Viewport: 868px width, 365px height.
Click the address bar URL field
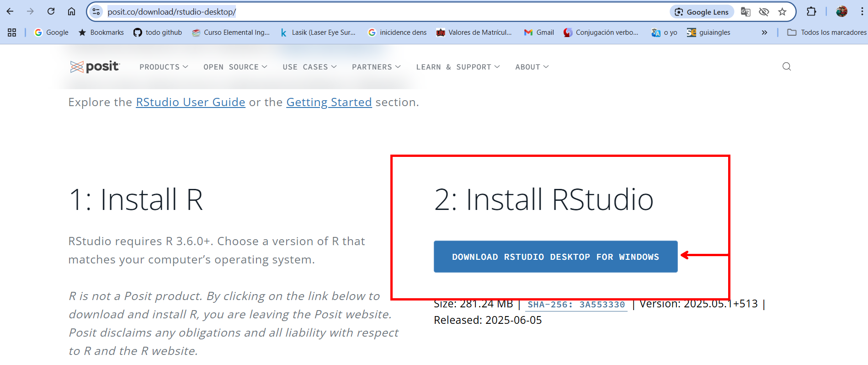coord(366,12)
